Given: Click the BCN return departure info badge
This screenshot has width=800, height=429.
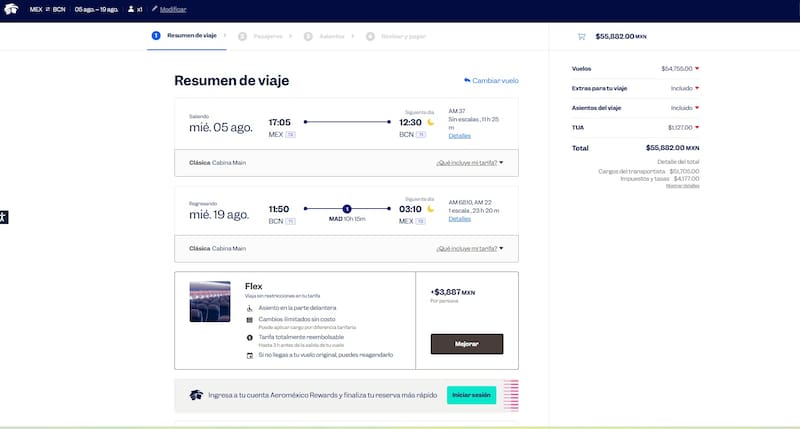Looking at the screenshot, I should point(290,221).
